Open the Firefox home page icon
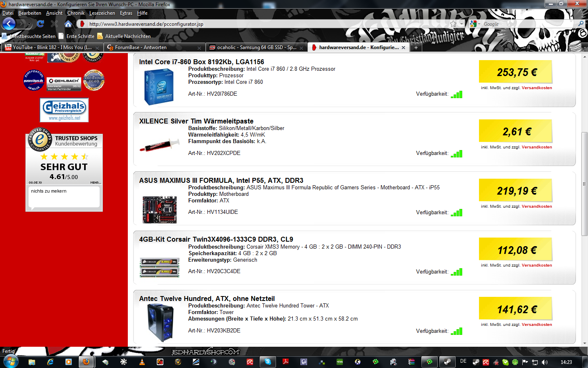Image resolution: width=588 pixels, height=368 pixels. [x=68, y=24]
